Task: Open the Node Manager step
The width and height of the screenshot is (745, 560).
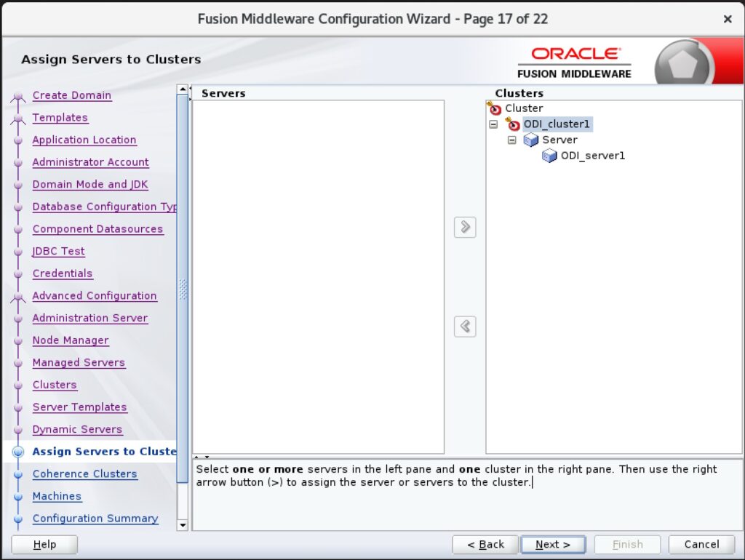Action: tap(71, 340)
